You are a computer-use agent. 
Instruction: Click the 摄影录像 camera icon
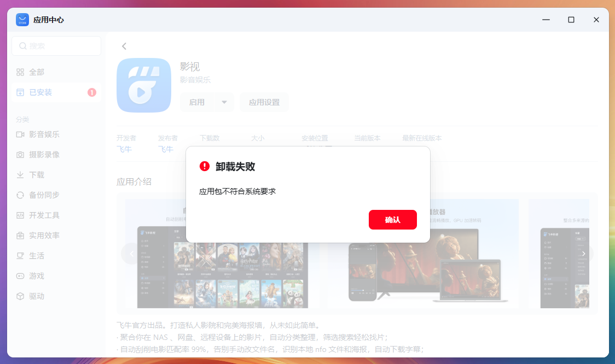(x=20, y=155)
